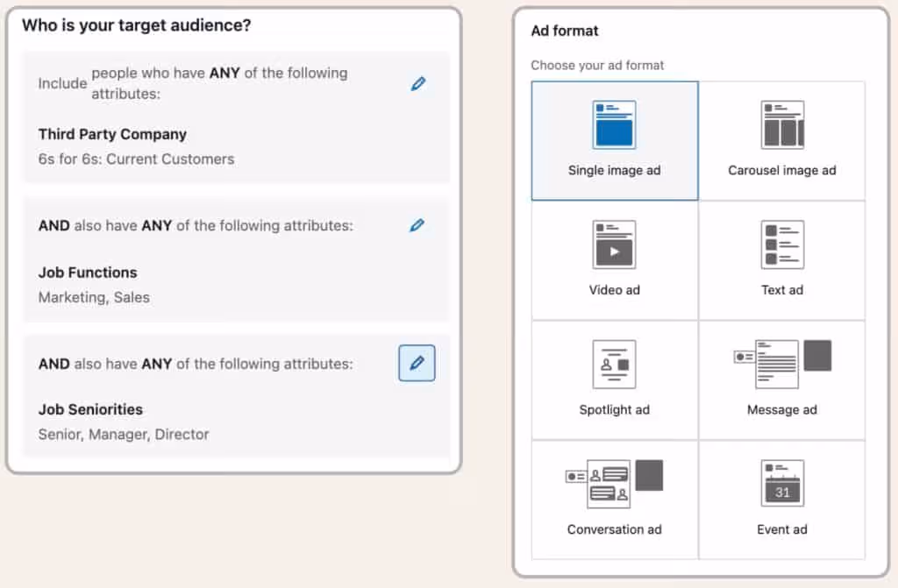The image size is (898, 588).
Task: Edit the Job Functions targeting criteria
Action: pos(417,225)
